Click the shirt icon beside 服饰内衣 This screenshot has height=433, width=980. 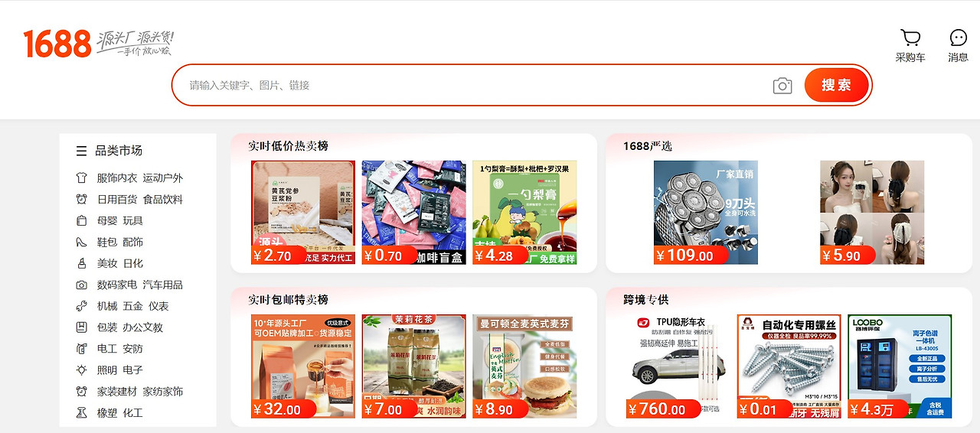pyautogui.click(x=81, y=177)
